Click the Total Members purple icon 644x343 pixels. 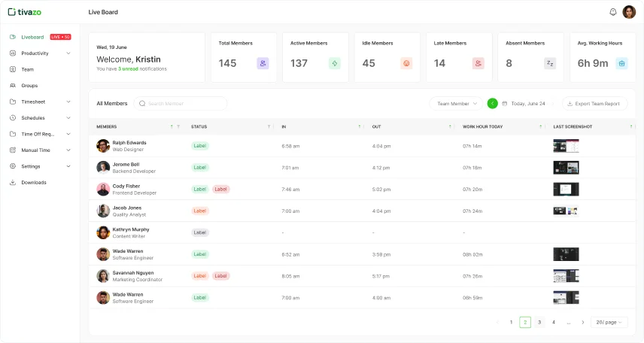(263, 64)
